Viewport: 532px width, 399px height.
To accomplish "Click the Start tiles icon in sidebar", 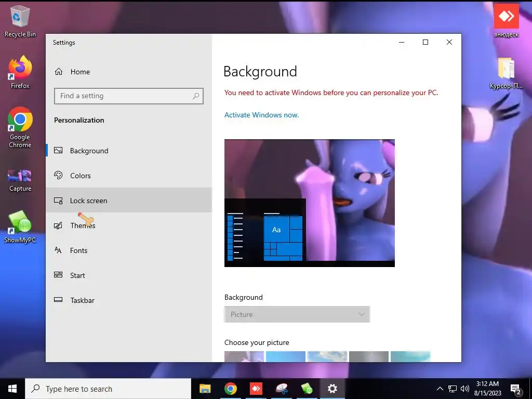I will tap(58, 275).
